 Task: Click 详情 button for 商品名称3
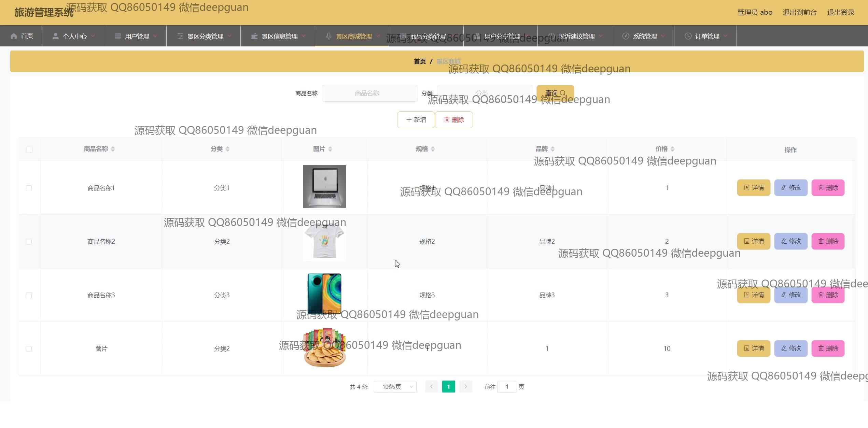coord(754,295)
